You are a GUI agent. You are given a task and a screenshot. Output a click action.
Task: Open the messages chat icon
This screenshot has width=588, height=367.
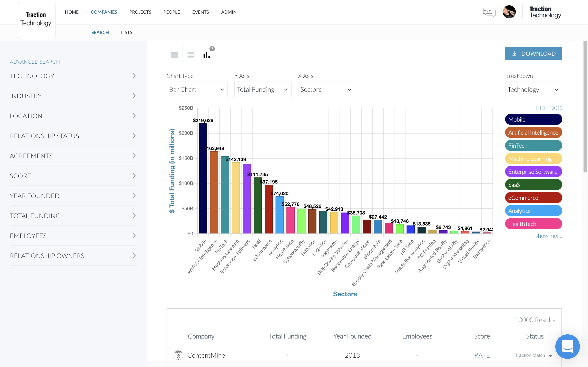click(489, 12)
